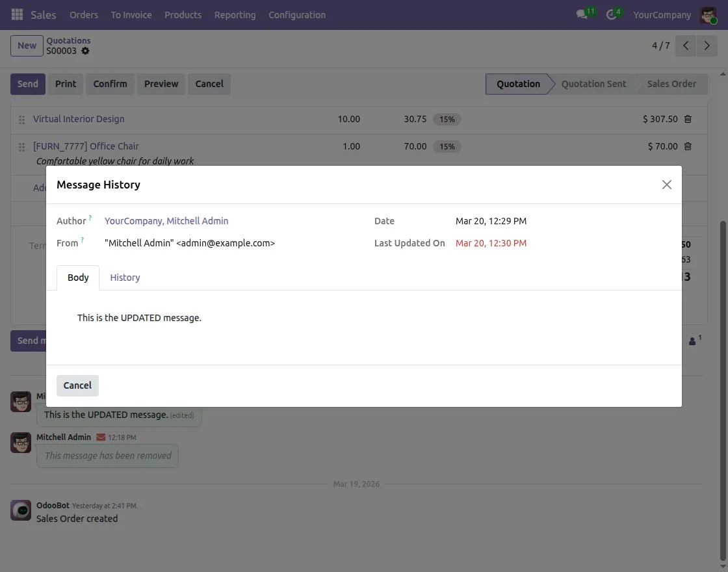Expand the Reporting menu
The height and width of the screenshot is (572, 728).
235,15
